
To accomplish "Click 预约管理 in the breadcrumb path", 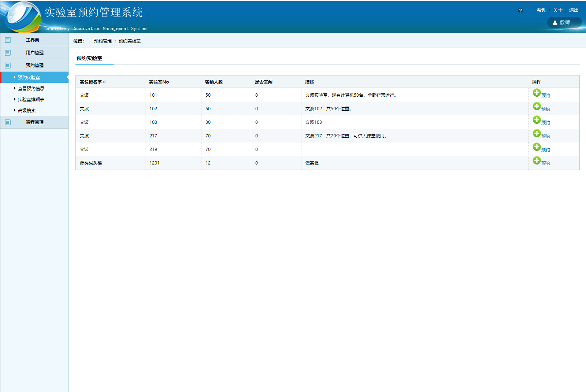I will [x=103, y=41].
